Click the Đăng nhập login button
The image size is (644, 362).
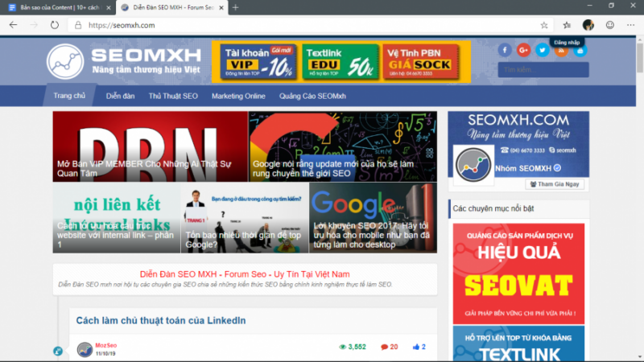tap(567, 43)
